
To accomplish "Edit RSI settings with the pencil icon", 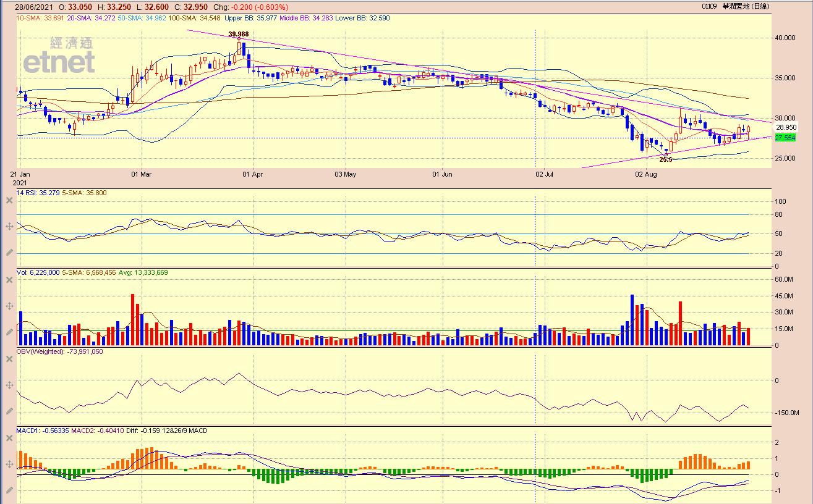I will 9,253.
